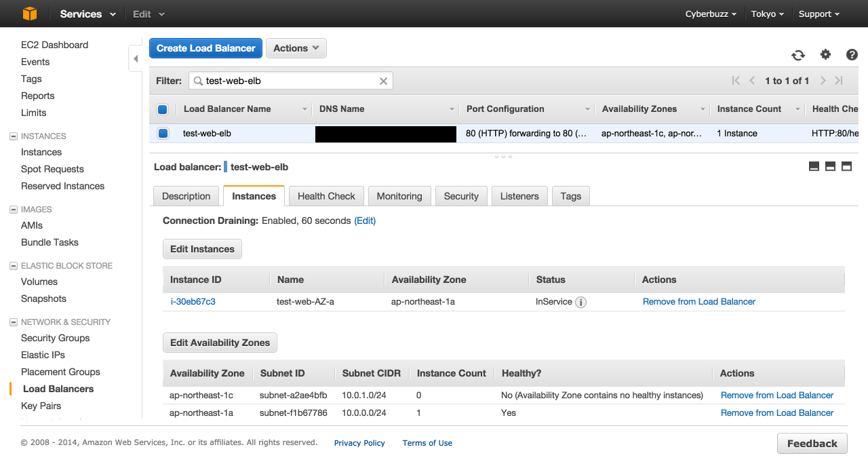The height and width of the screenshot is (460, 868).
Task: Refresh the load balancer list
Action: tap(798, 56)
